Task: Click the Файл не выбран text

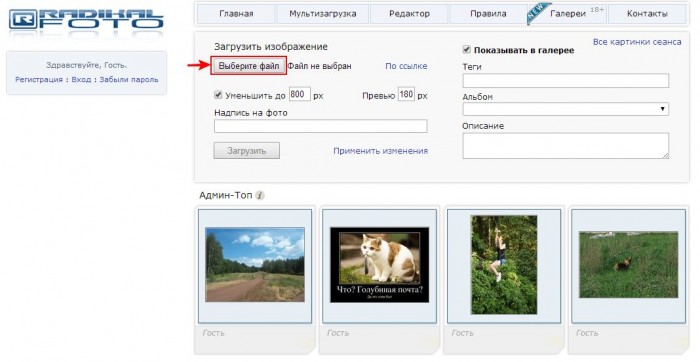Action: pos(319,66)
